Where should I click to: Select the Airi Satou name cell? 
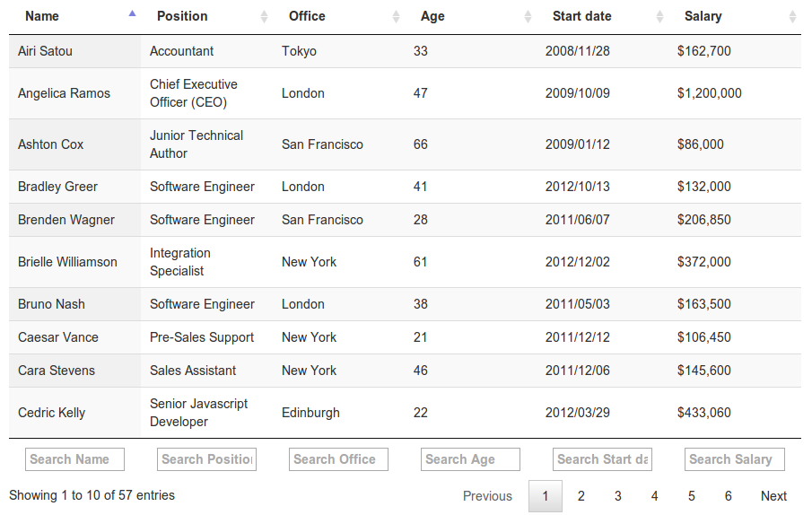(46, 51)
